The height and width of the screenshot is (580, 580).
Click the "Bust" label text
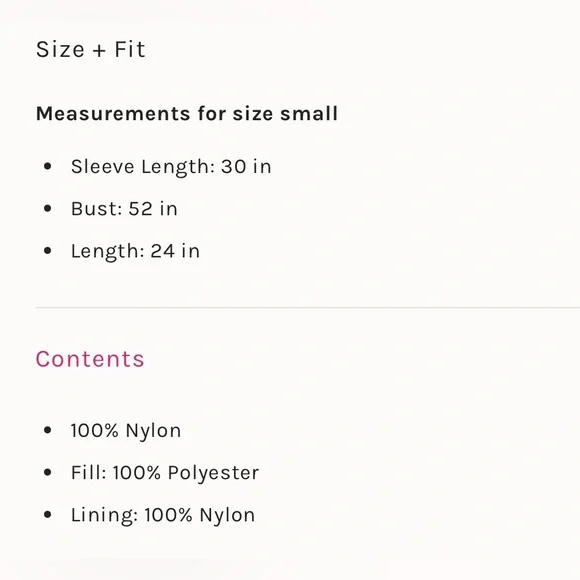point(97,209)
